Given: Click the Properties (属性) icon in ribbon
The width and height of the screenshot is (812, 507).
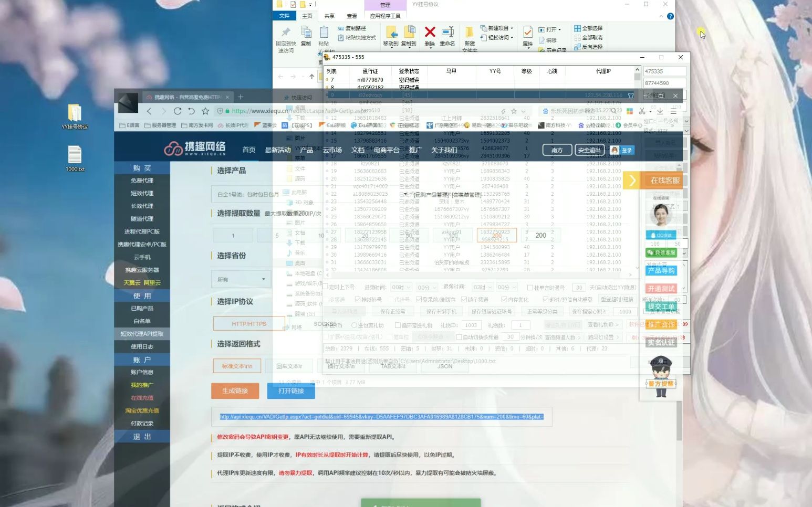Looking at the screenshot, I should [528, 32].
